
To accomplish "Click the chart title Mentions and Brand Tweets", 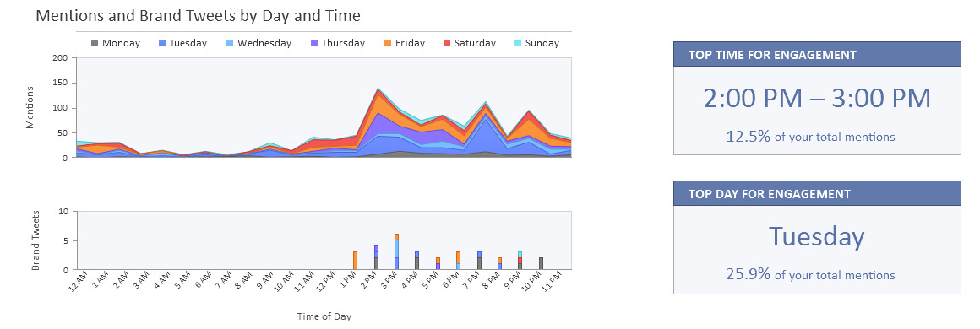I will (x=199, y=16).
